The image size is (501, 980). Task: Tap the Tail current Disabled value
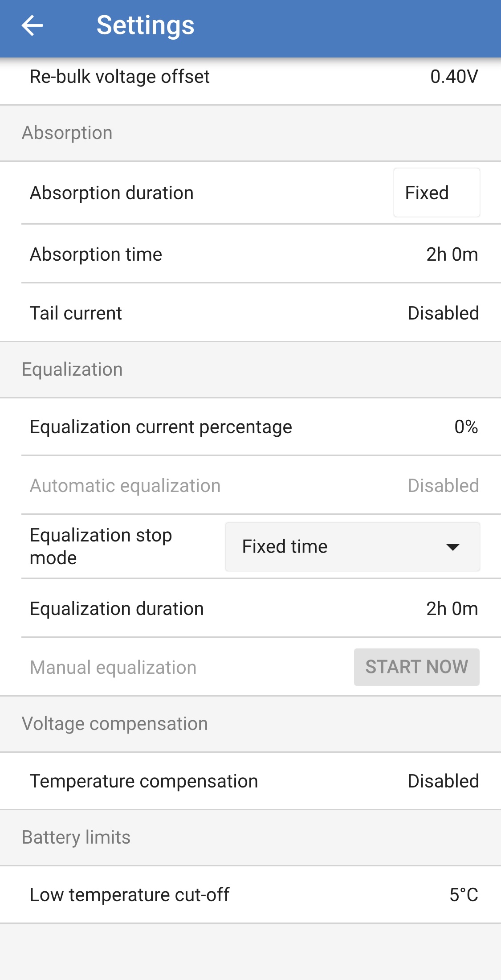pyautogui.click(x=443, y=313)
